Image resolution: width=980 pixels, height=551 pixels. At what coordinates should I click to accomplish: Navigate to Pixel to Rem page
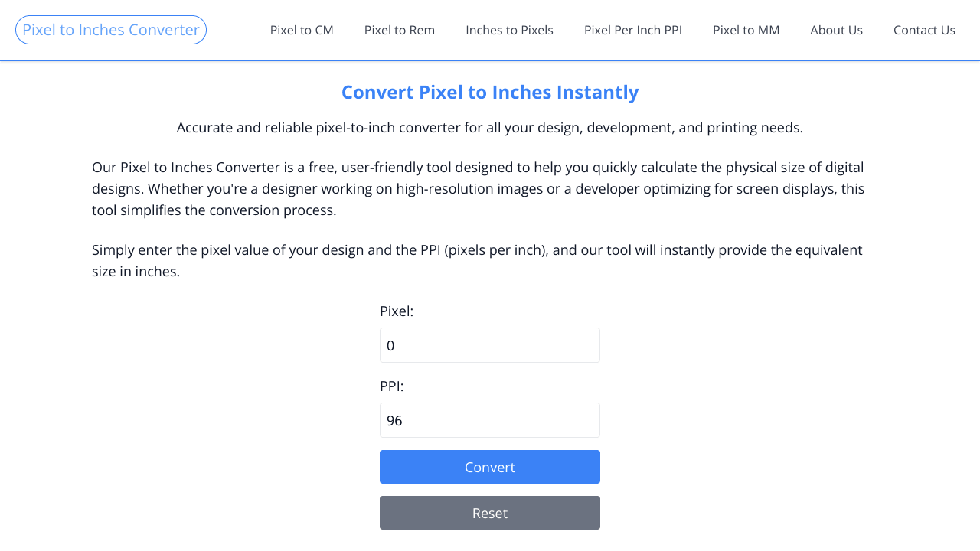click(x=400, y=30)
